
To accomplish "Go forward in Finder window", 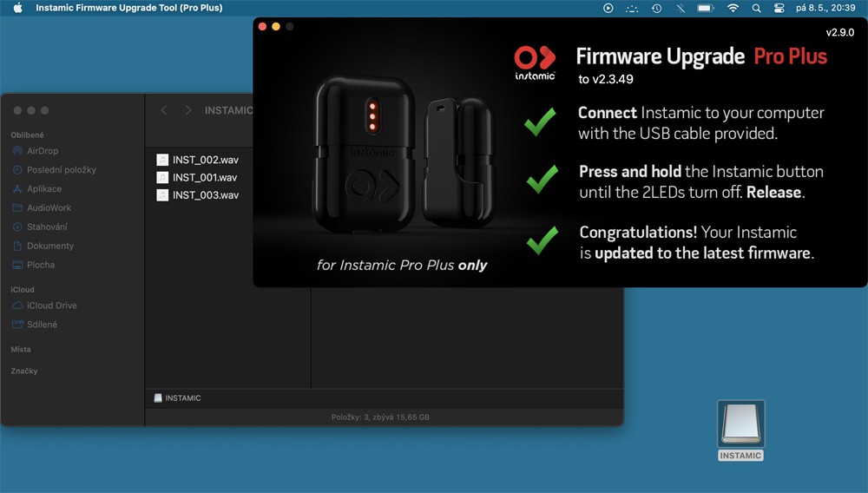I will point(188,110).
